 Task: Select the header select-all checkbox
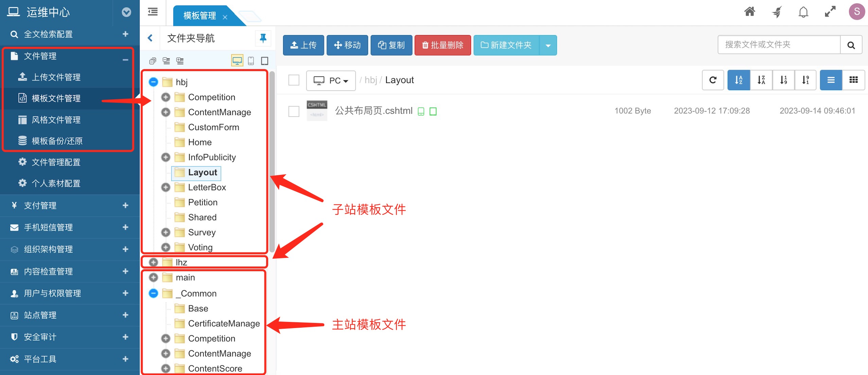pos(293,80)
